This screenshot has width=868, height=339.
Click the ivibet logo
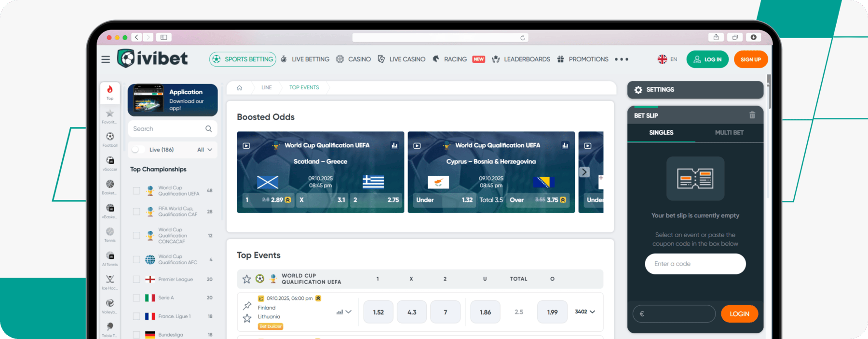152,58
